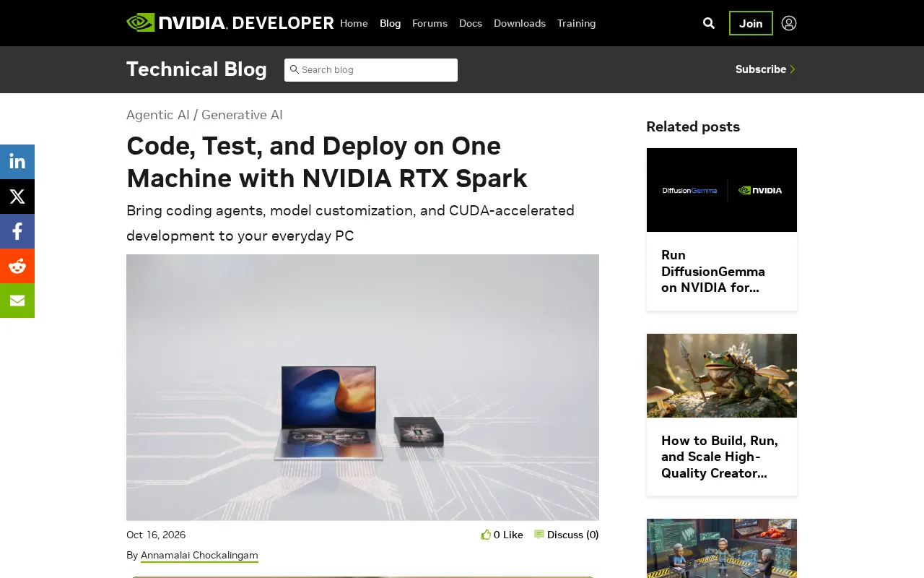Share the post on Reddit
This screenshot has height=578, width=924.
click(17, 266)
